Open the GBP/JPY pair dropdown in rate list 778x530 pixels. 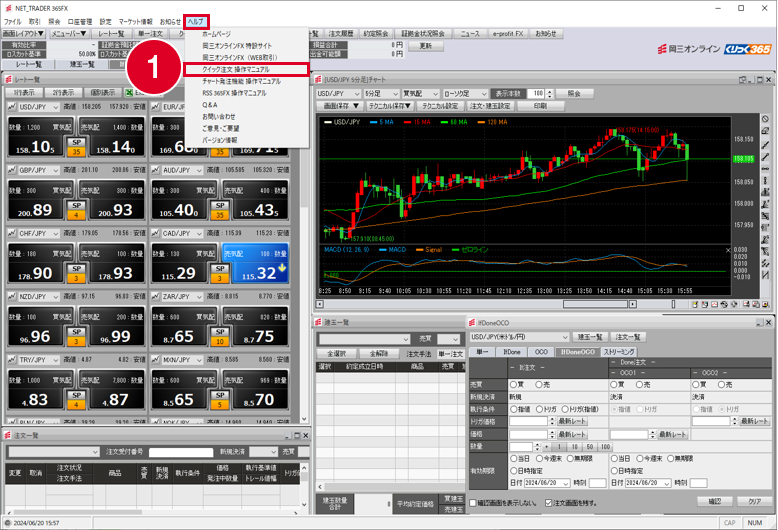(x=38, y=170)
